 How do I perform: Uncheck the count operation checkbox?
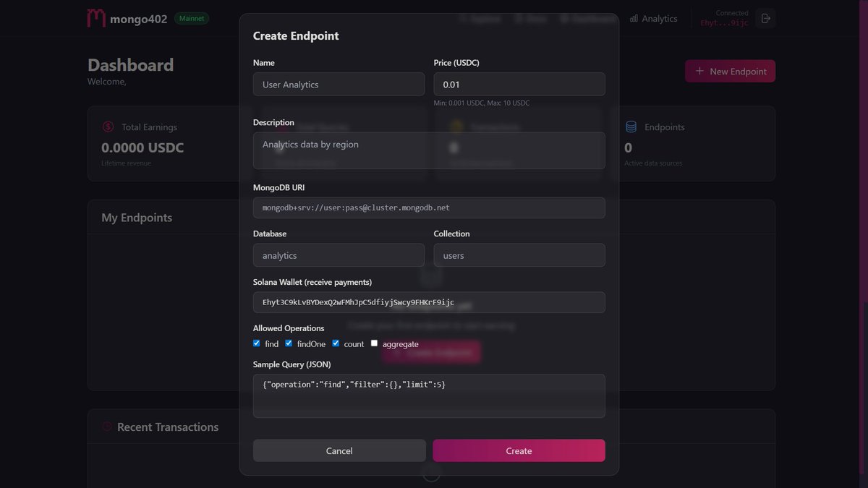[x=336, y=343]
